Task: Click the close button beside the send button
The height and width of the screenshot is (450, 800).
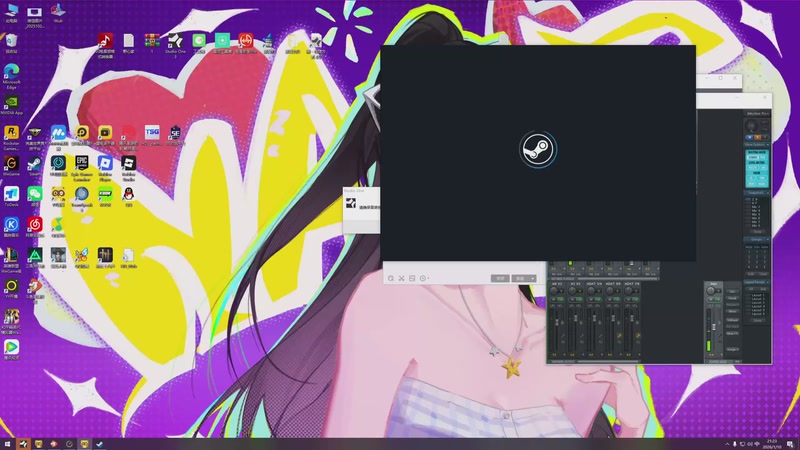Action: pyautogui.click(x=500, y=278)
